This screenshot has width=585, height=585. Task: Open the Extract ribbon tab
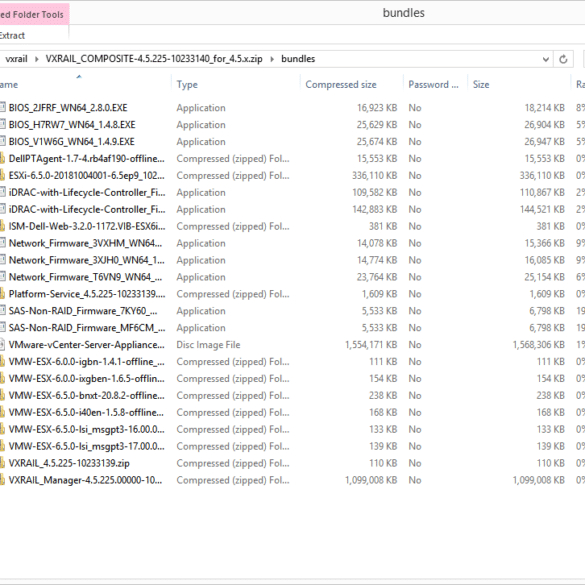point(13,35)
